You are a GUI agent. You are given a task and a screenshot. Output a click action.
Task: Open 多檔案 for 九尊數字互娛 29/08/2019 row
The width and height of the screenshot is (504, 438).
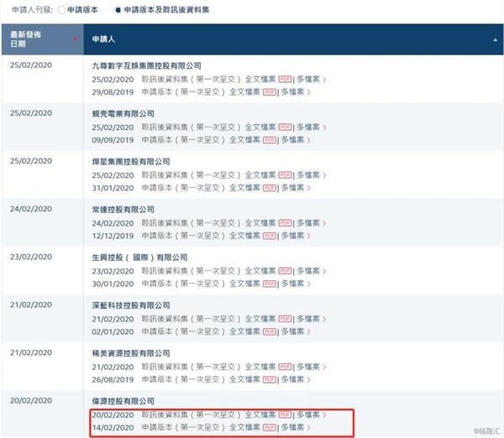(x=292, y=92)
